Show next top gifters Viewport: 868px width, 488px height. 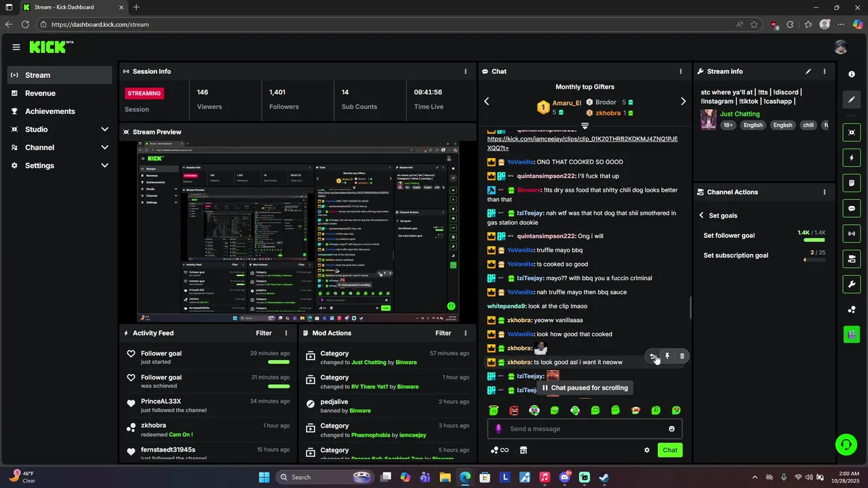tap(683, 101)
